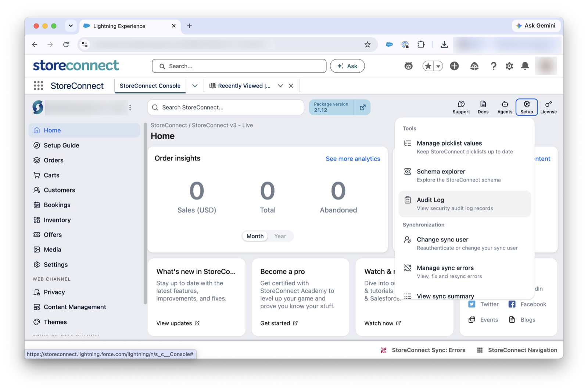
Task: Focus the Search StoreConnect field
Action: tap(226, 107)
